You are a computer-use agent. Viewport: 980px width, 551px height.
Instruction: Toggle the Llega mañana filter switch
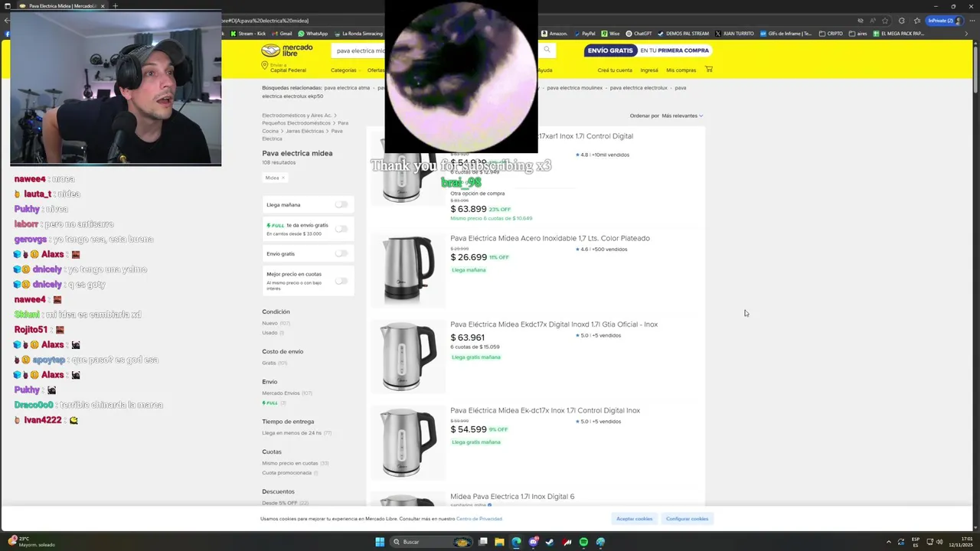coord(341,204)
